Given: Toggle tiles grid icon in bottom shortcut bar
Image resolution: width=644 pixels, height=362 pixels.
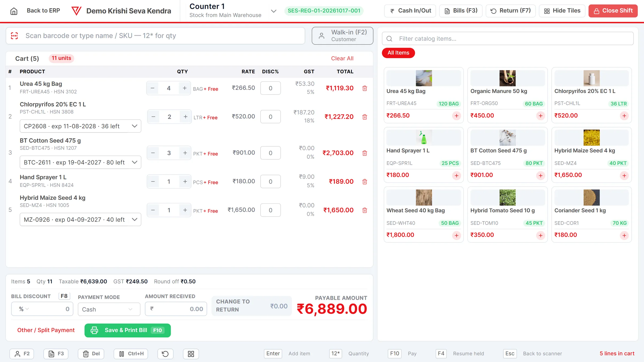Looking at the screenshot, I should (191, 354).
